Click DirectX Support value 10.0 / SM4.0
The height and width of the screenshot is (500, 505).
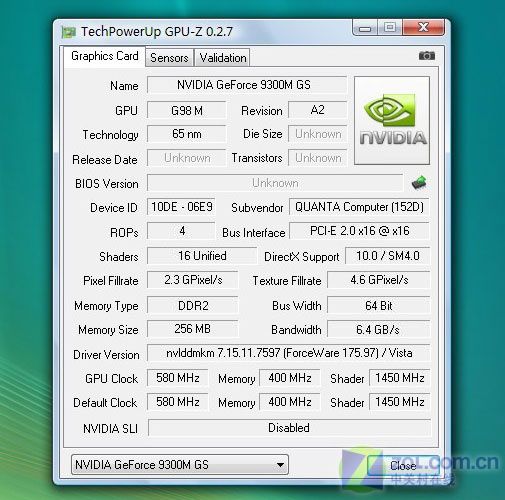pos(388,256)
